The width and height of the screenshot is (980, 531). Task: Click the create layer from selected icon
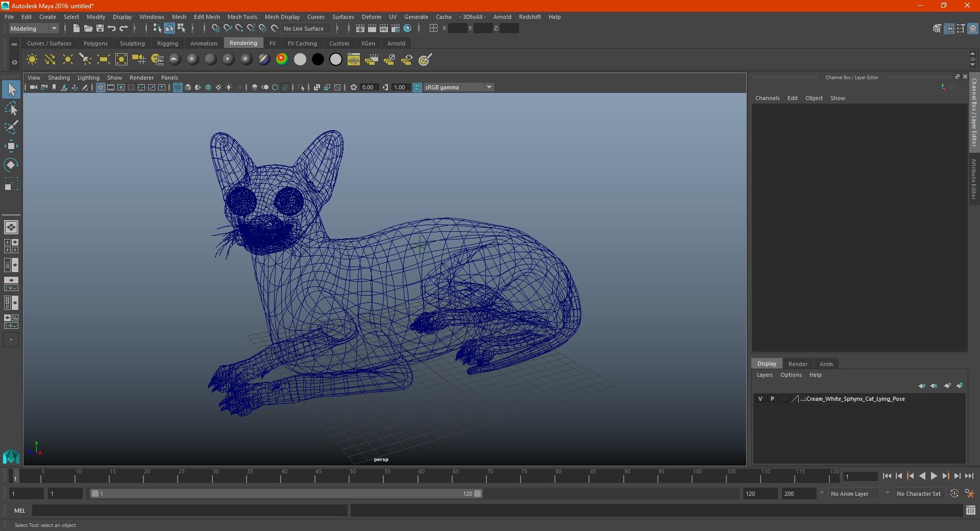tap(960, 385)
